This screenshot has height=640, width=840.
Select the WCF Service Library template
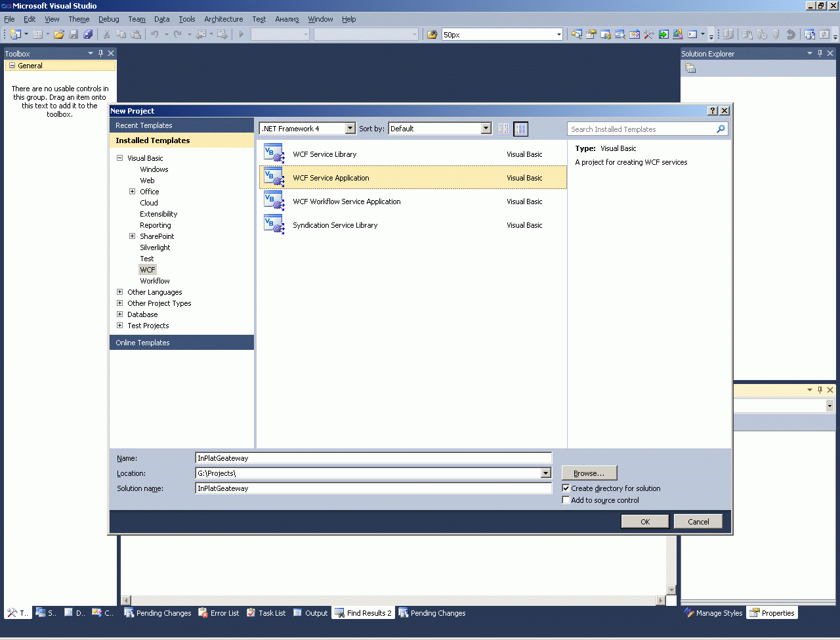[x=413, y=154]
